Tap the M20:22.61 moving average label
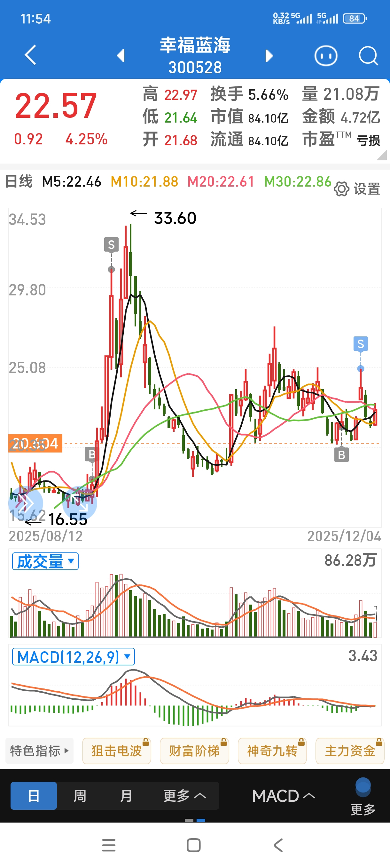The width and height of the screenshot is (390, 868). click(x=221, y=182)
